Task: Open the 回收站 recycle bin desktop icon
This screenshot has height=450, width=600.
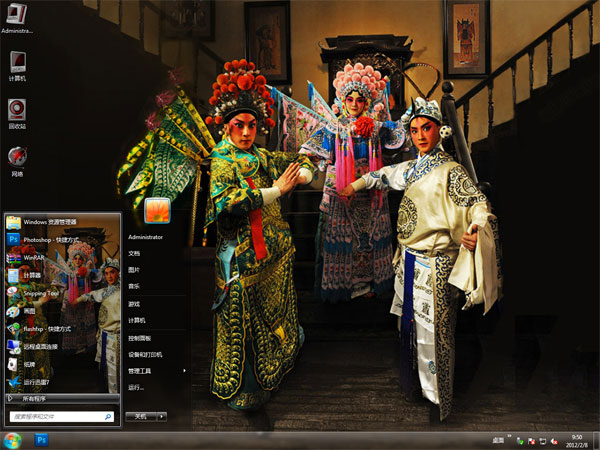Action: click(x=17, y=114)
